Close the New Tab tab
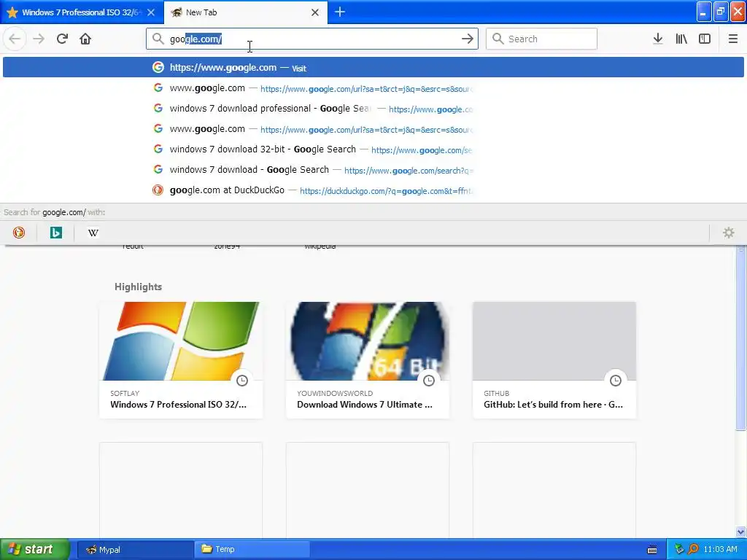Screen dimensions: 747x560 [x=315, y=12]
